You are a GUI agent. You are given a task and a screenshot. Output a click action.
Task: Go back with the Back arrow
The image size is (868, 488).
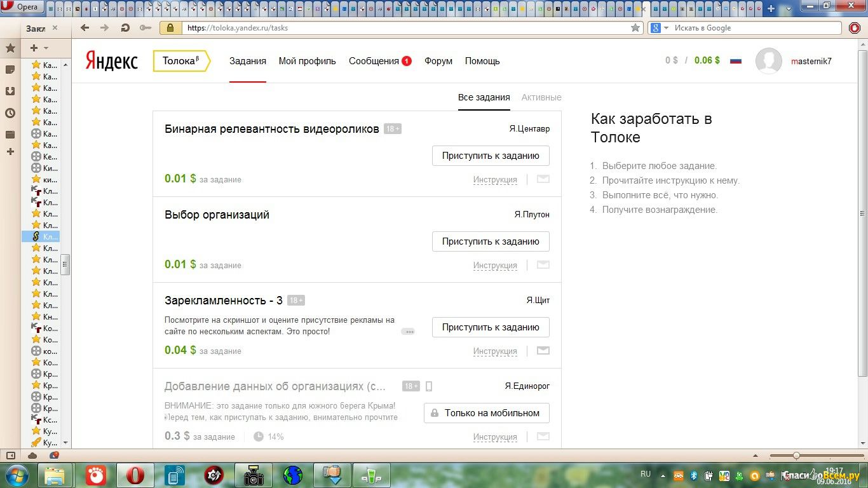tap(85, 28)
